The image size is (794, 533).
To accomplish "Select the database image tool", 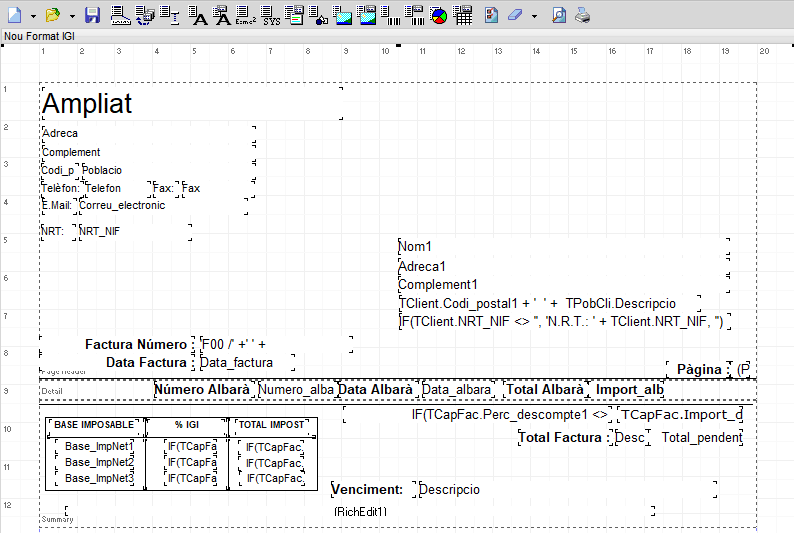I will [367, 15].
